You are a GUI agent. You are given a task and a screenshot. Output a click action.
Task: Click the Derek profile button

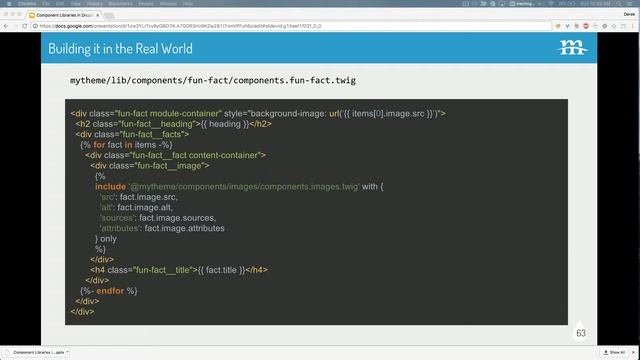629,14
